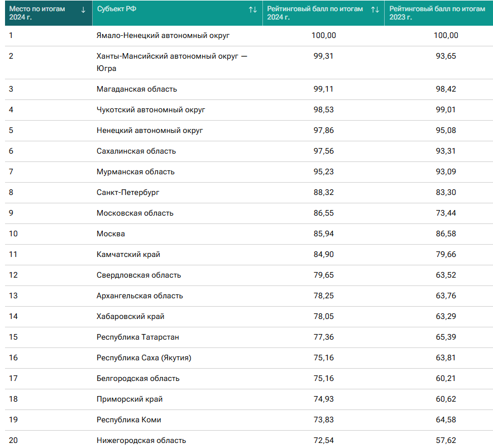Select the Ямало-Ненецкий автономный округ row name
Viewport: 493px width, 448px height.
(163, 35)
